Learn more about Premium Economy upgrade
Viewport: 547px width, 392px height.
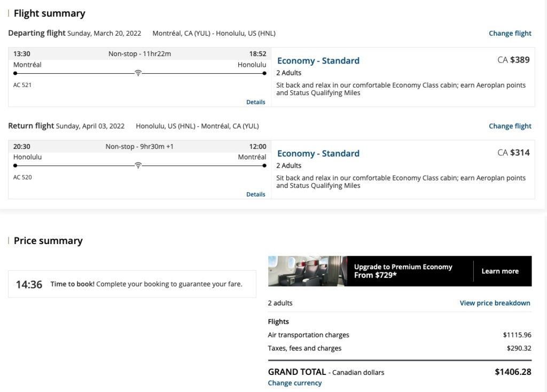click(500, 271)
